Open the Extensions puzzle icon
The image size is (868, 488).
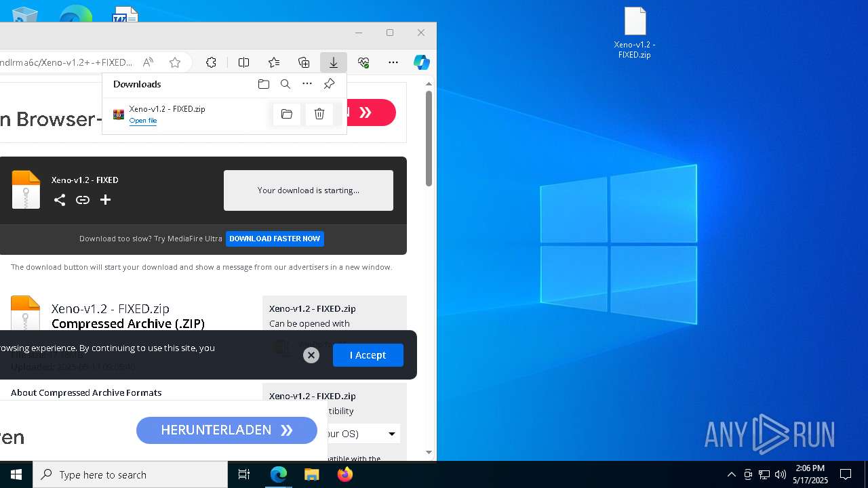211,62
